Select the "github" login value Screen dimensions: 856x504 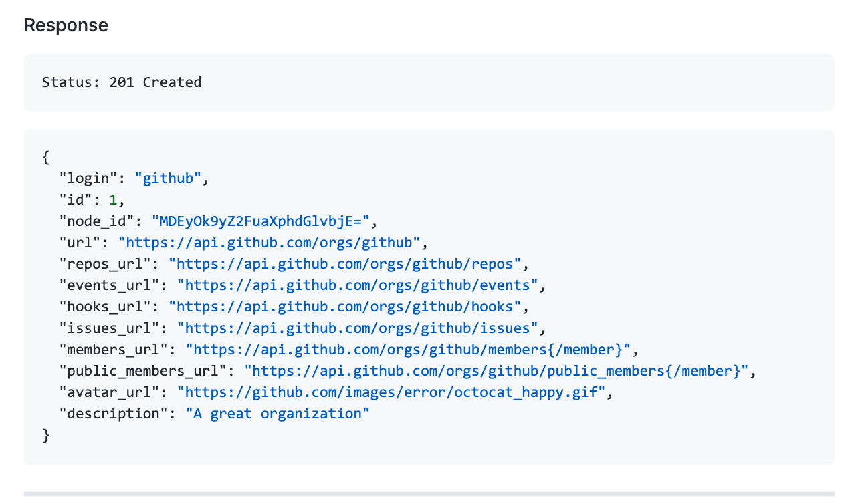168,178
